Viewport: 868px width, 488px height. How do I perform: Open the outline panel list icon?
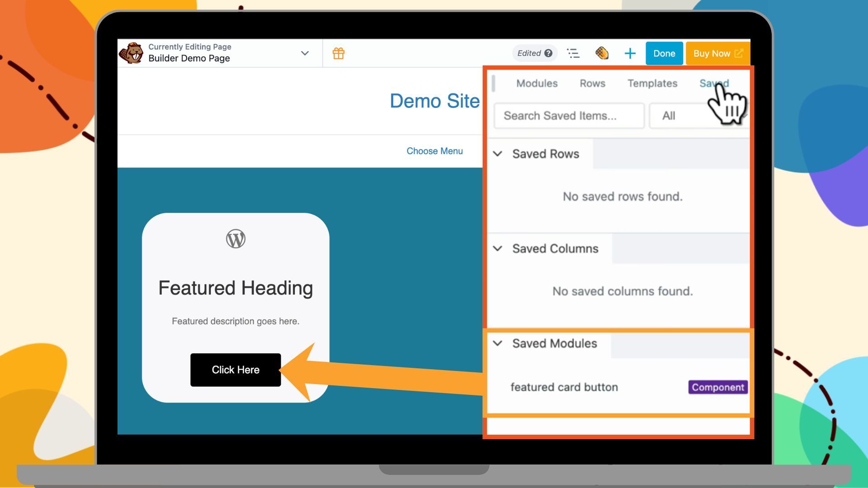pyautogui.click(x=573, y=53)
